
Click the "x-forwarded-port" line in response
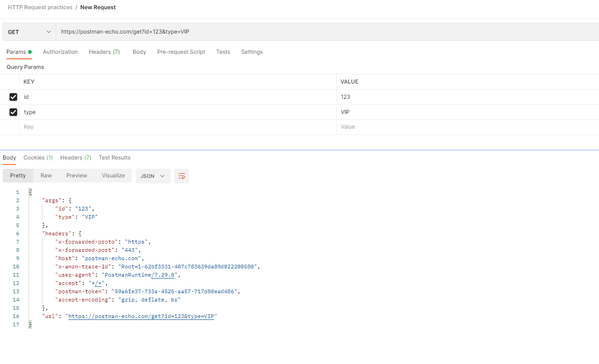[98, 250]
